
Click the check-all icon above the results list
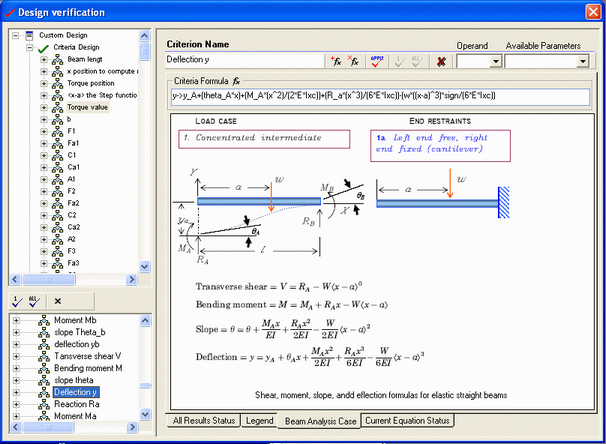(x=34, y=301)
